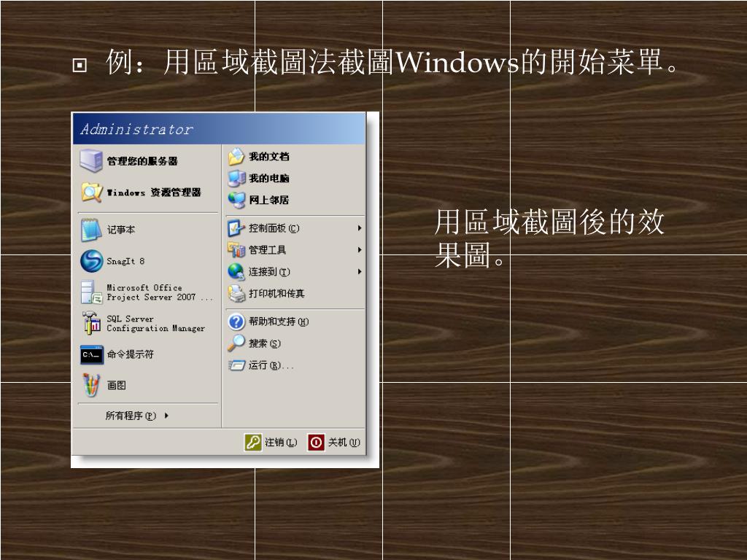This screenshot has width=747, height=560.
Task: Open the 网上邻居 network icon
Action: click(x=236, y=200)
